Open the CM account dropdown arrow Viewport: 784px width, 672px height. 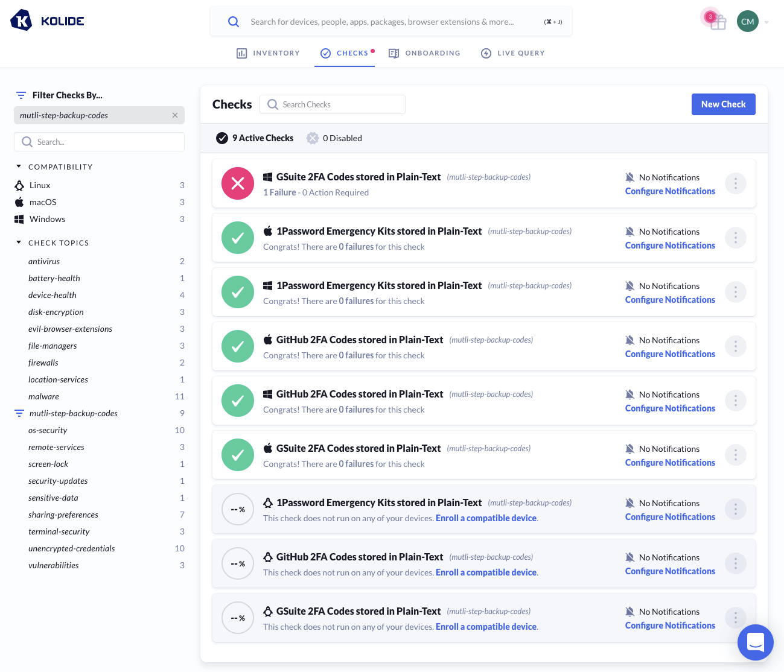click(x=766, y=22)
